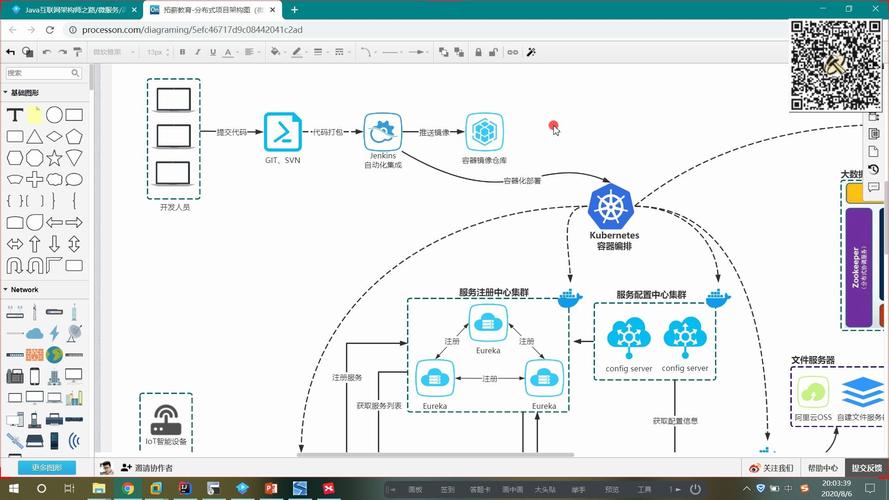Open the font color picker
This screenshot has height=500, width=889.
click(x=228, y=52)
